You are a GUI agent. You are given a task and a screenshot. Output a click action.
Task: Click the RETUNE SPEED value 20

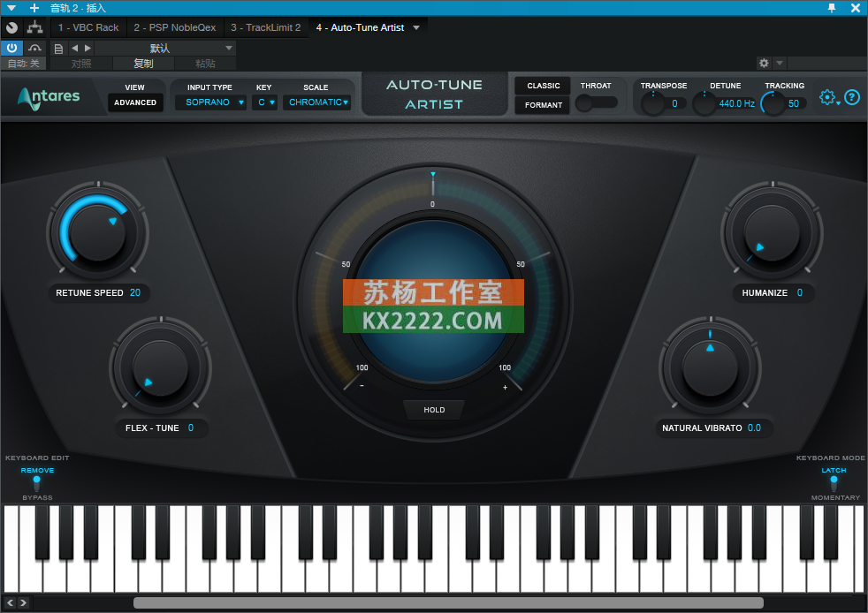pos(135,292)
